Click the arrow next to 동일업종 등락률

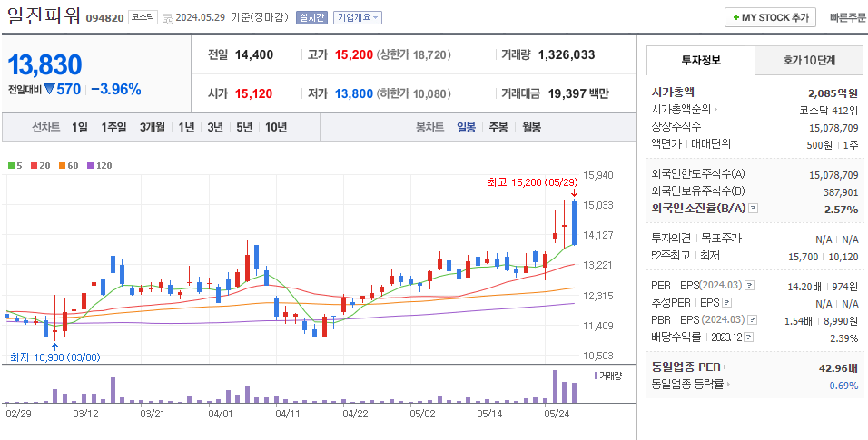pos(728,384)
